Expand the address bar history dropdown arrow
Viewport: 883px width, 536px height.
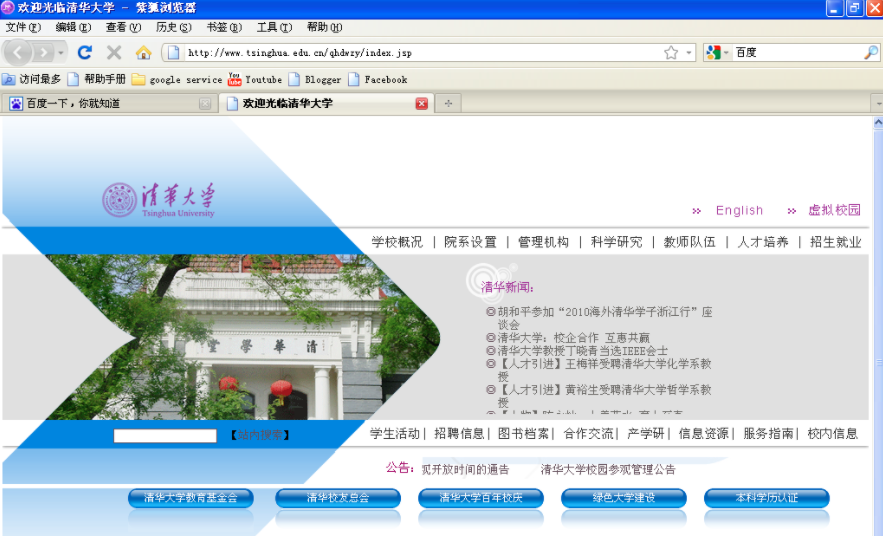[x=689, y=52]
